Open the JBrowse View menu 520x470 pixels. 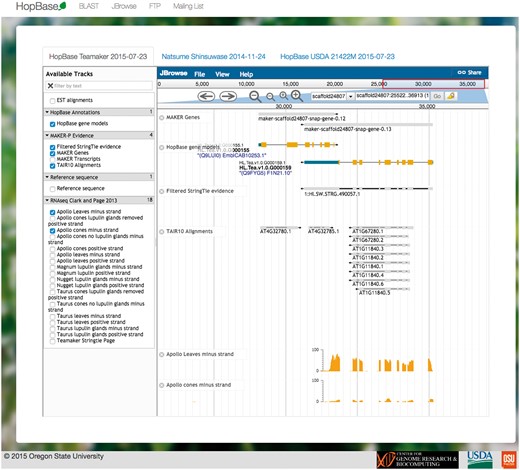(x=222, y=74)
